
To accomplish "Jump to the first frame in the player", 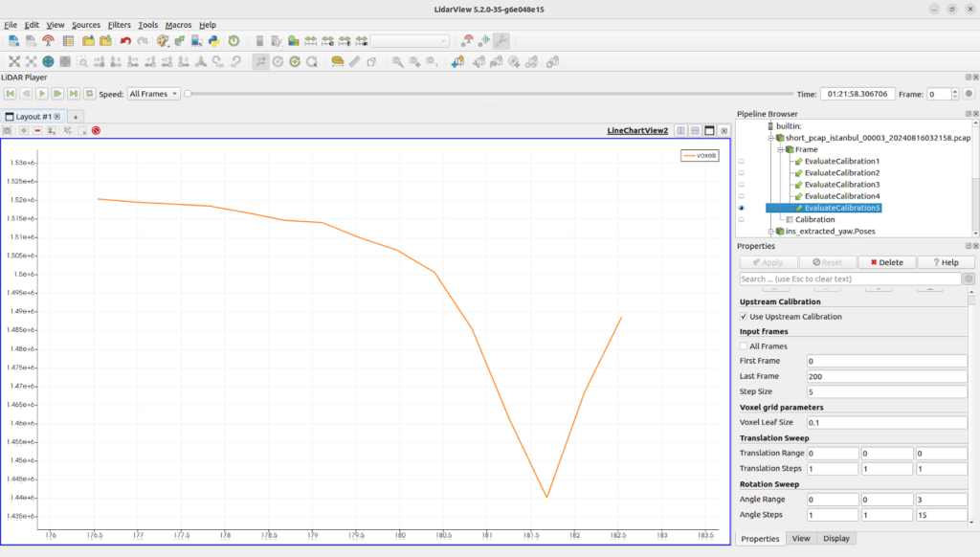I will [10, 94].
